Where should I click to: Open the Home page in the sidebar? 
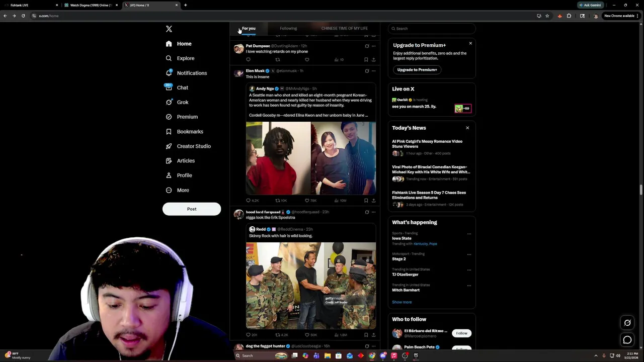(179, 44)
